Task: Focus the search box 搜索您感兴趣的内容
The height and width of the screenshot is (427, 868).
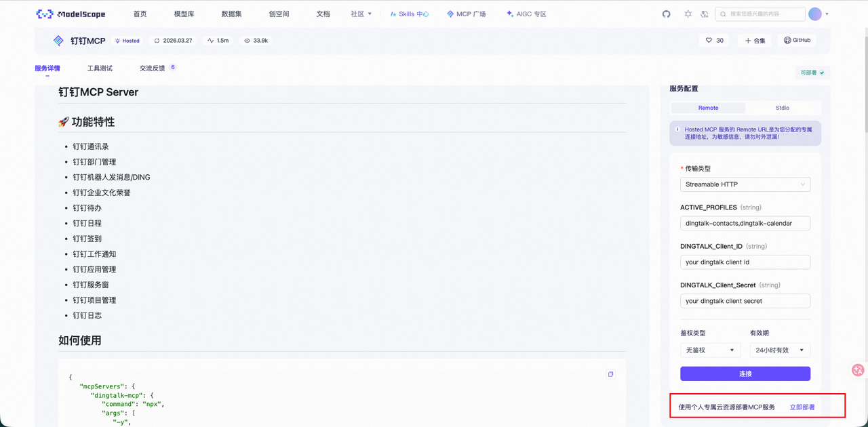Action: click(x=760, y=14)
